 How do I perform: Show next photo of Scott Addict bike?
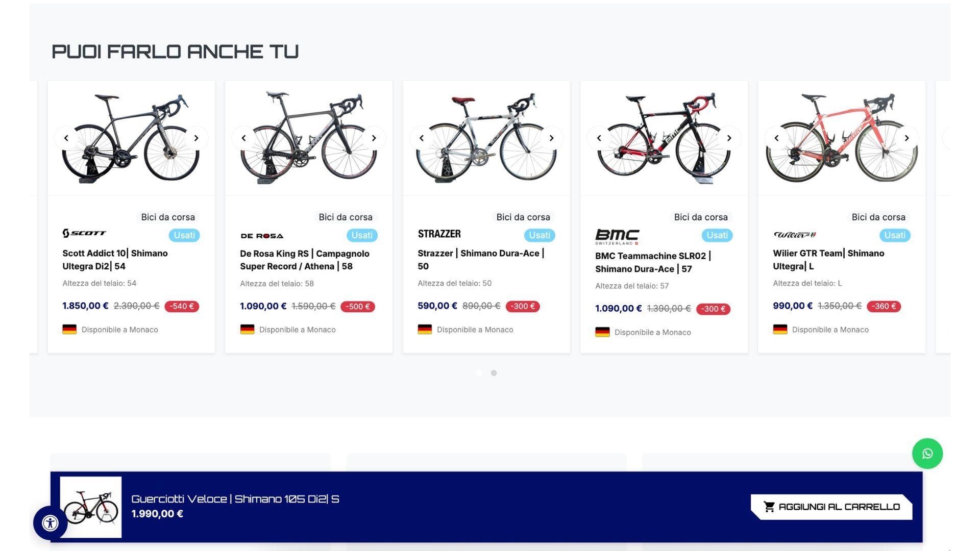pos(196,138)
